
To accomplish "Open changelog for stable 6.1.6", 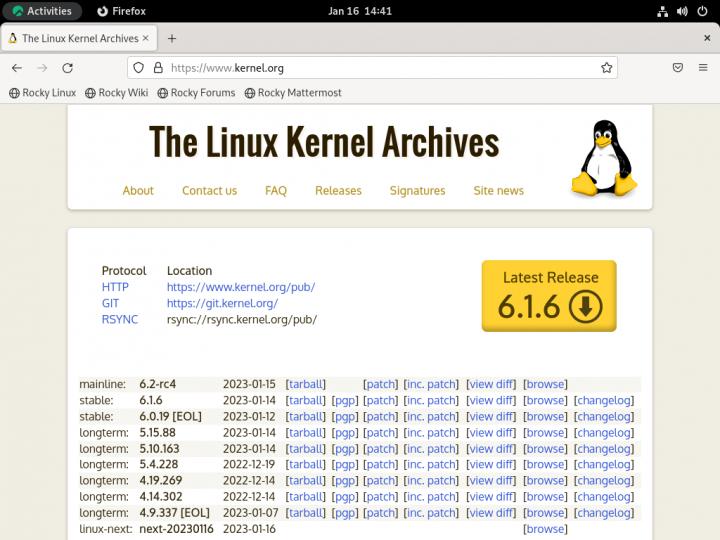I will click(x=604, y=400).
